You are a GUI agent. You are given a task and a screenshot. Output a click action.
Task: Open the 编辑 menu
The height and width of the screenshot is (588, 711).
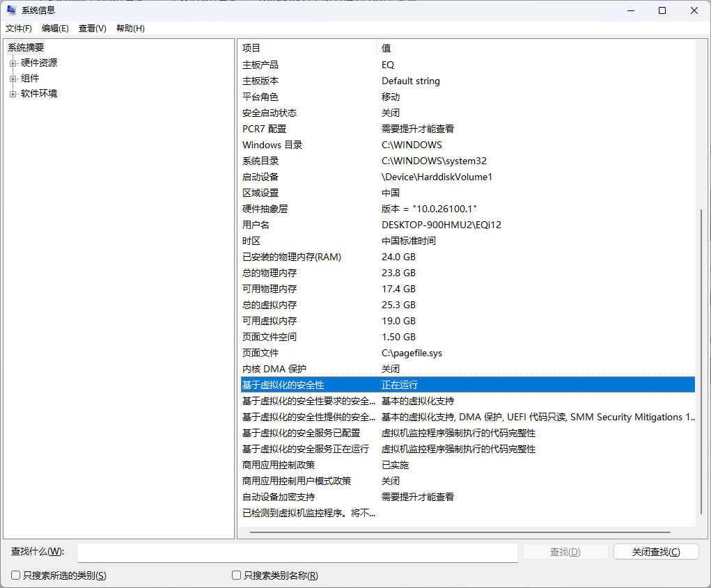point(54,28)
